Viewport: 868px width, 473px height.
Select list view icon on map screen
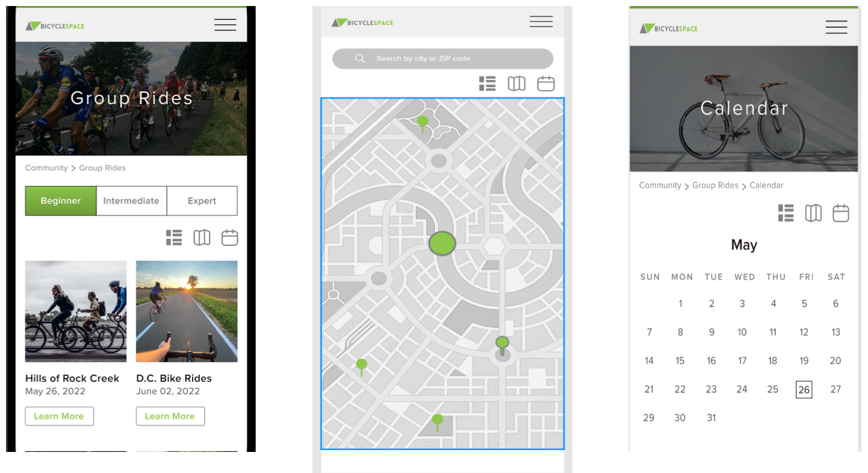click(487, 84)
